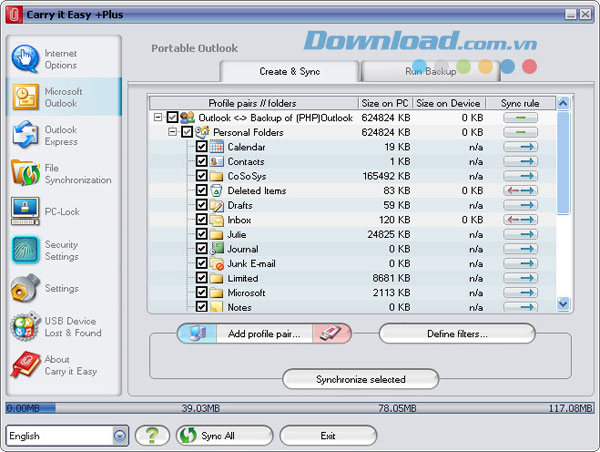Viewport: 600px width, 452px height.
Task: Select the Microsoft folder row
Action: coord(352,292)
